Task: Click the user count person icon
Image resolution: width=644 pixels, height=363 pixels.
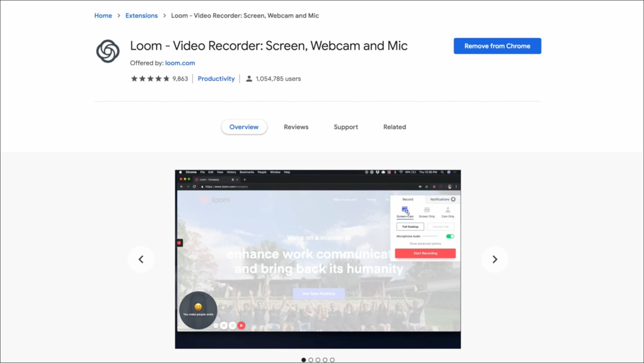Action: [x=249, y=79]
